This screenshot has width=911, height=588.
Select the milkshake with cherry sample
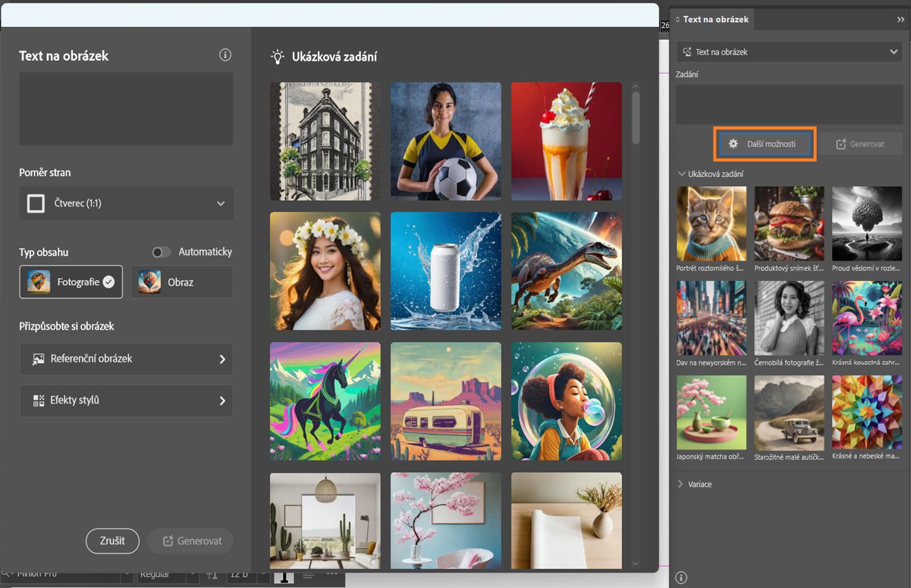(x=567, y=141)
